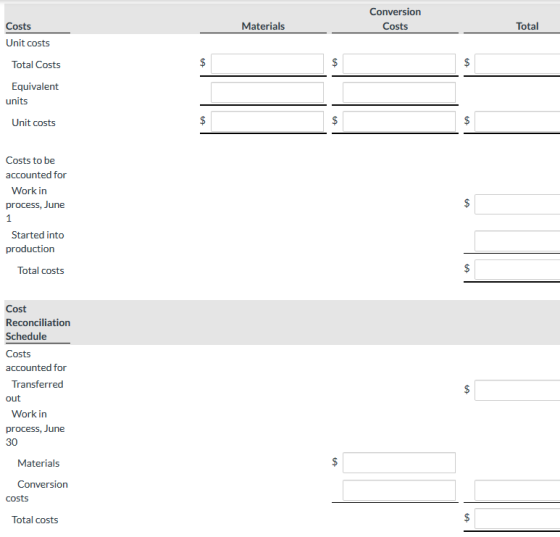Click the June 30 Conversion costs amount field
This screenshot has width=560, height=537.
coord(399,490)
